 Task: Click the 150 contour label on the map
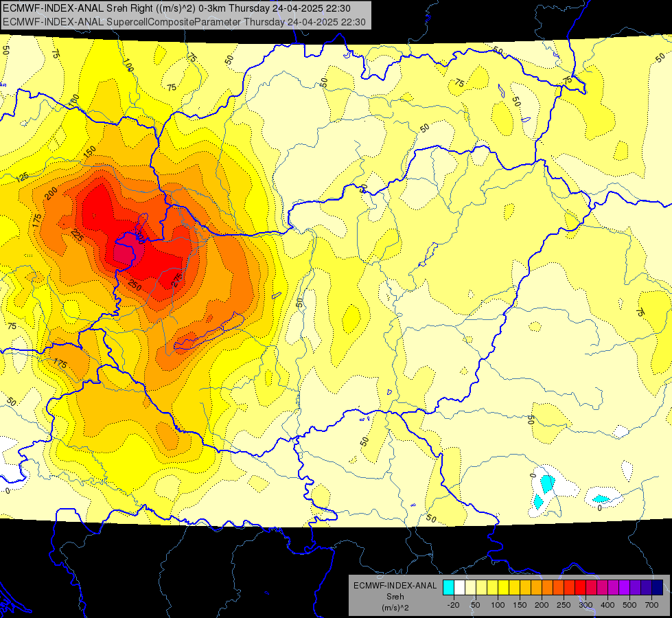90,152
